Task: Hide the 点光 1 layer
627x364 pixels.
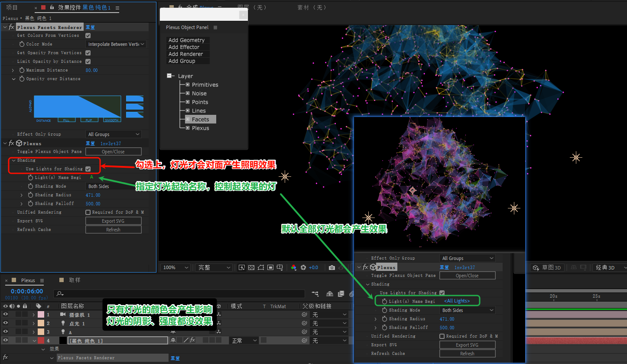Action: coord(5,323)
